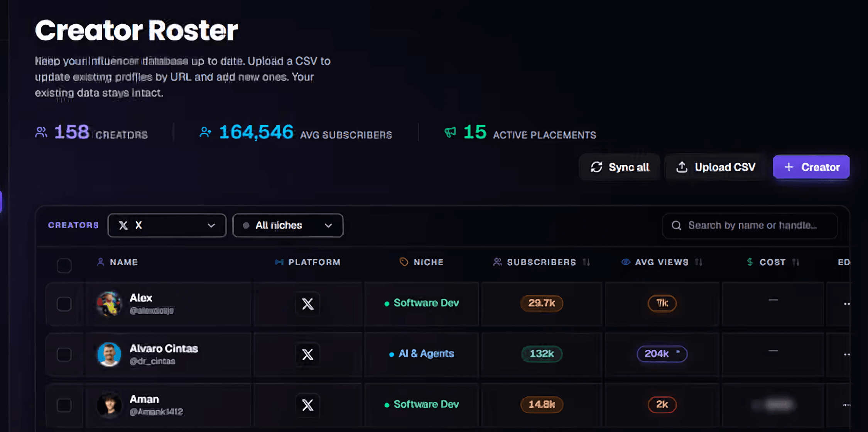The image size is (868, 432).
Task: Click the @dr_cintas handle
Action: [x=152, y=361]
